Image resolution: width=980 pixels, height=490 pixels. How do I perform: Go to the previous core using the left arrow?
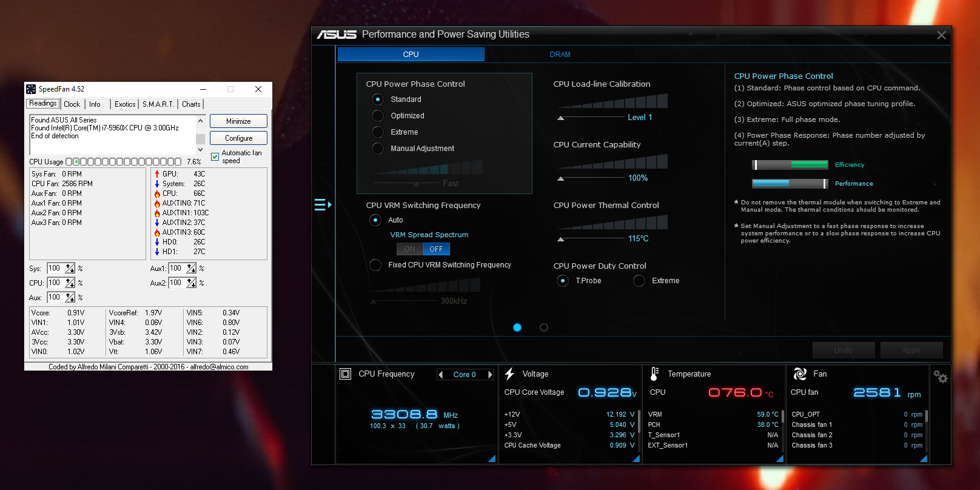pos(441,375)
